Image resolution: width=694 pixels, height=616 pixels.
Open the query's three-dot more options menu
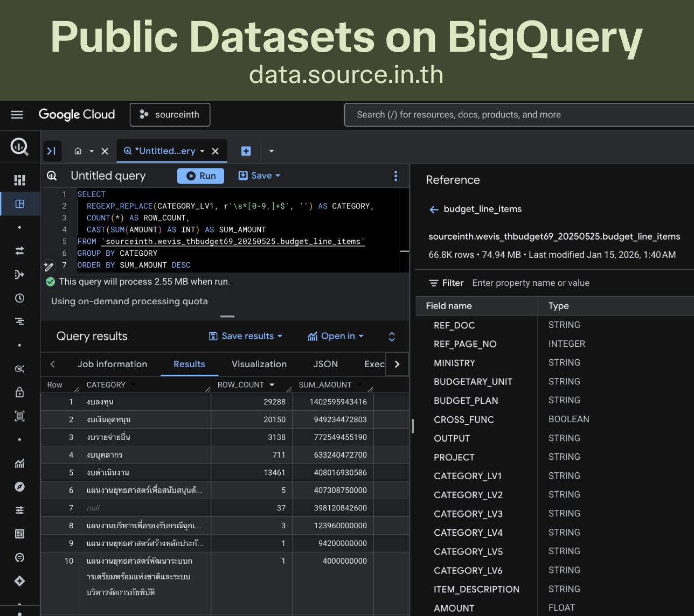pyautogui.click(x=395, y=176)
